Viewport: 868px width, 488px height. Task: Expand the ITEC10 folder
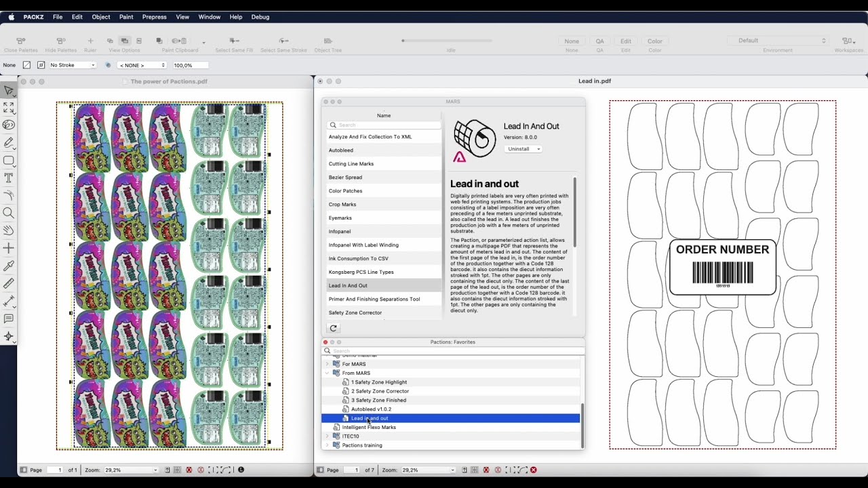327,436
